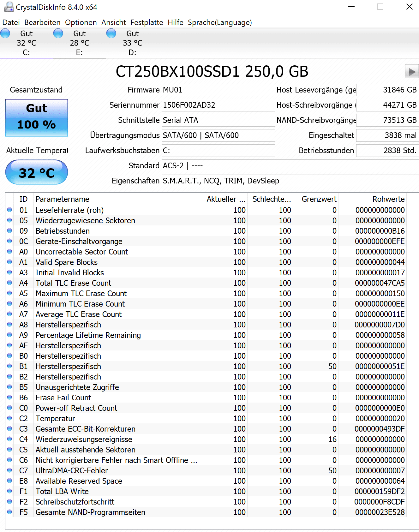Viewport: 419px width, 532px height.
Task: Open the Sprache(Language) menu
Action: point(220,22)
